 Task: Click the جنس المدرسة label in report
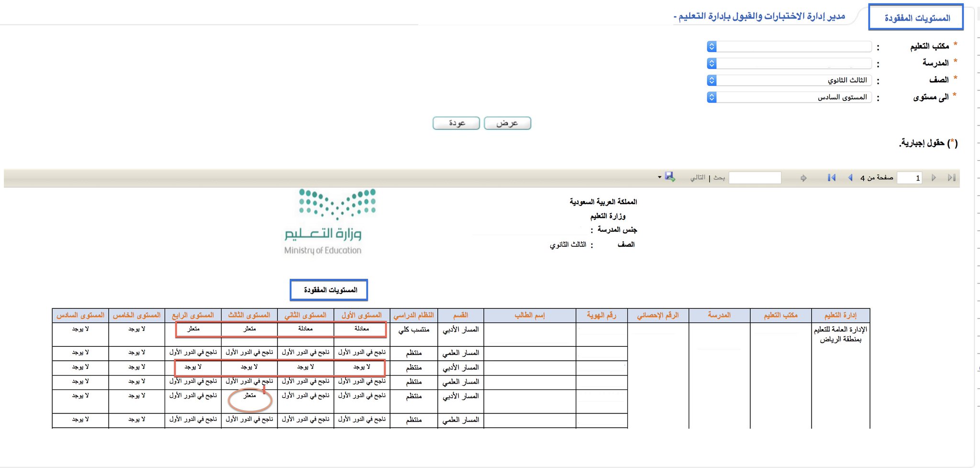[617, 230]
